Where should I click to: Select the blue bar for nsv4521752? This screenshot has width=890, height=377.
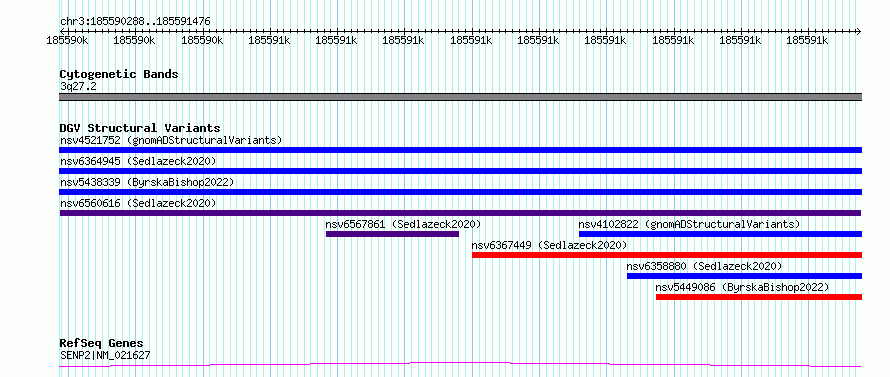tap(460, 150)
